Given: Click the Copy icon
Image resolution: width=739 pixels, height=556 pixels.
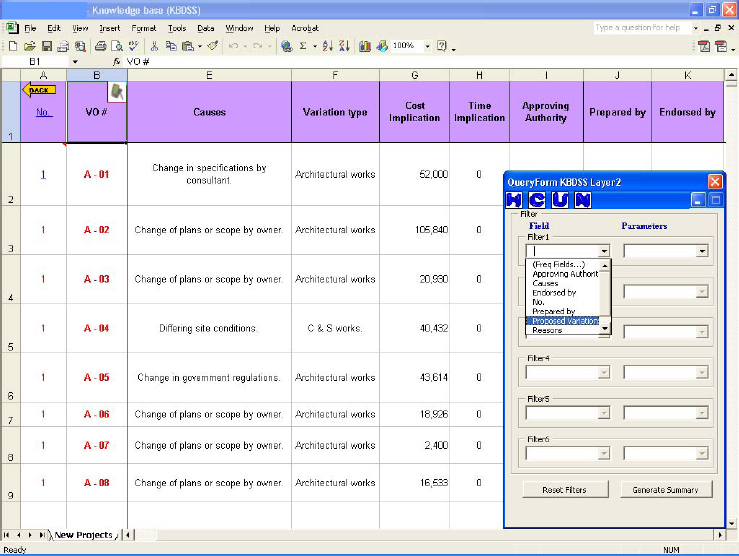Looking at the screenshot, I should tap(171, 46).
